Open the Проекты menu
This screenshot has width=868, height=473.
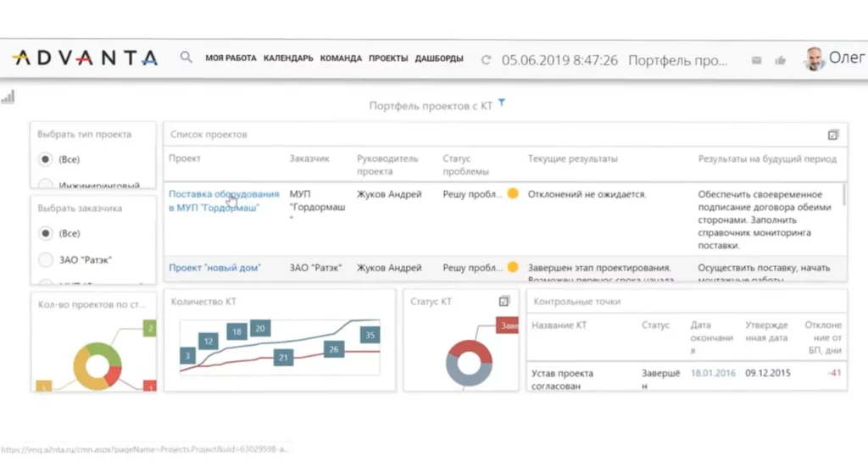[388, 59]
